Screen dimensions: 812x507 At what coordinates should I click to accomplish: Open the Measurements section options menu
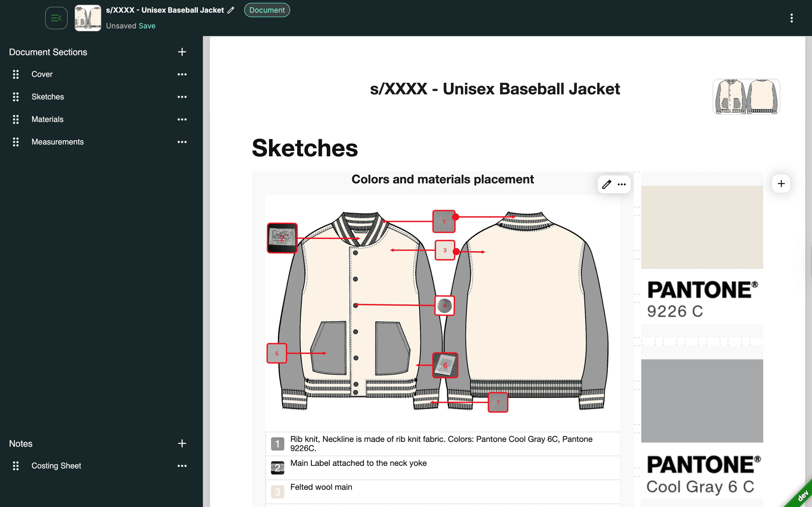[182, 142]
